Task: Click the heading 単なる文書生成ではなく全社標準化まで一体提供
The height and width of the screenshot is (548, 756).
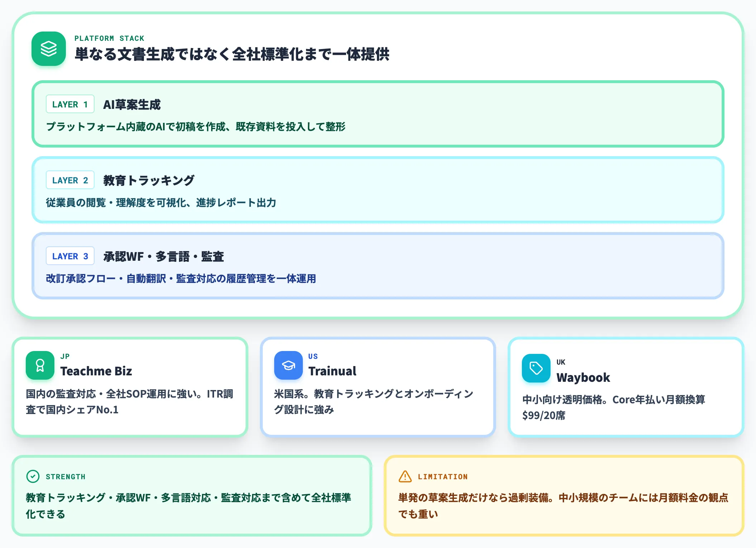Action: [232, 54]
